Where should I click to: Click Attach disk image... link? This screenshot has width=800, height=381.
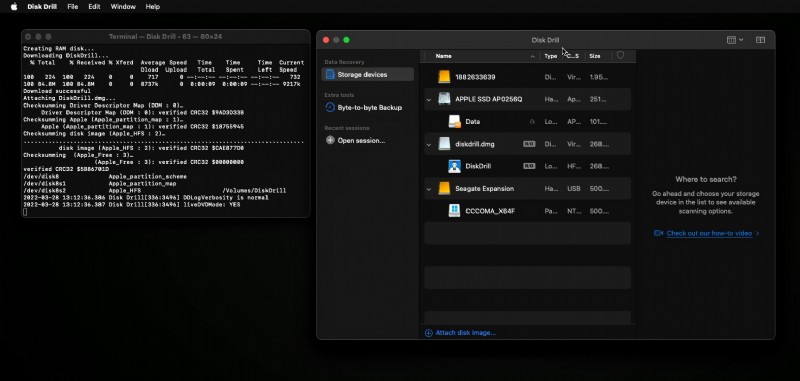[x=465, y=333]
